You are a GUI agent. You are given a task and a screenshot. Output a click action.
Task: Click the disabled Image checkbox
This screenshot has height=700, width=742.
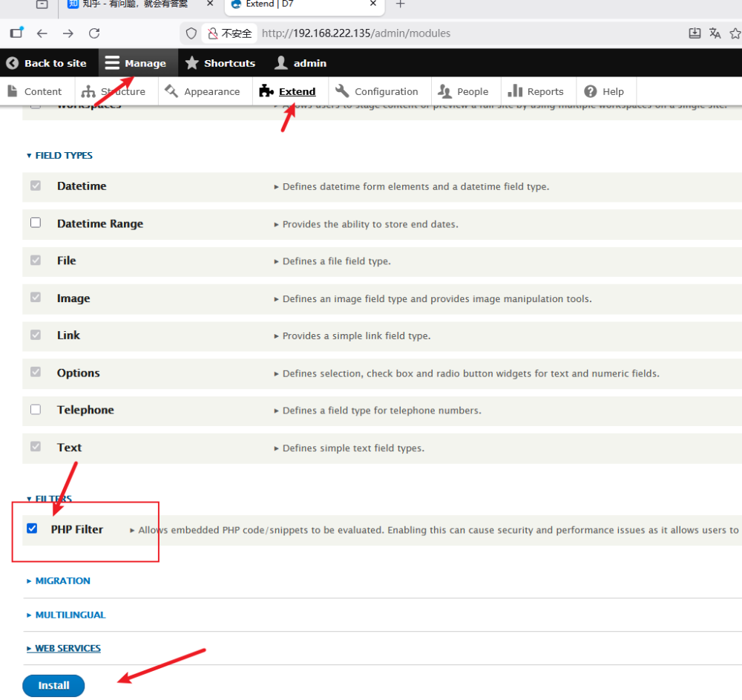(x=36, y=297)
